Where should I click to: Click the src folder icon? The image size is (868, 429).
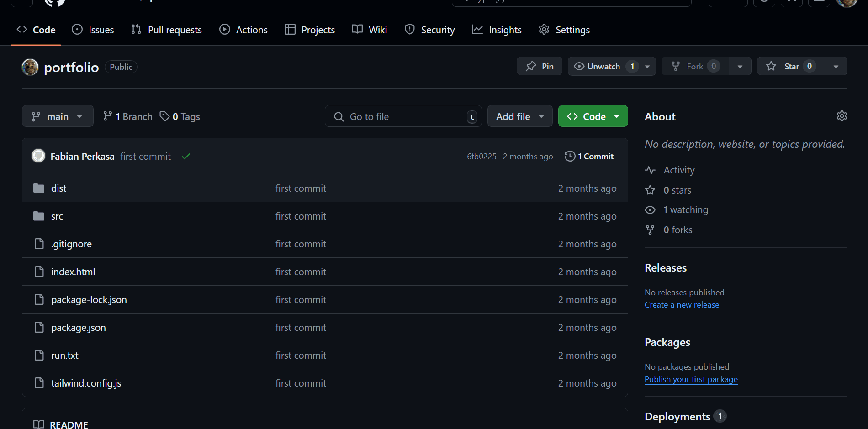click(x=39, y=216)
